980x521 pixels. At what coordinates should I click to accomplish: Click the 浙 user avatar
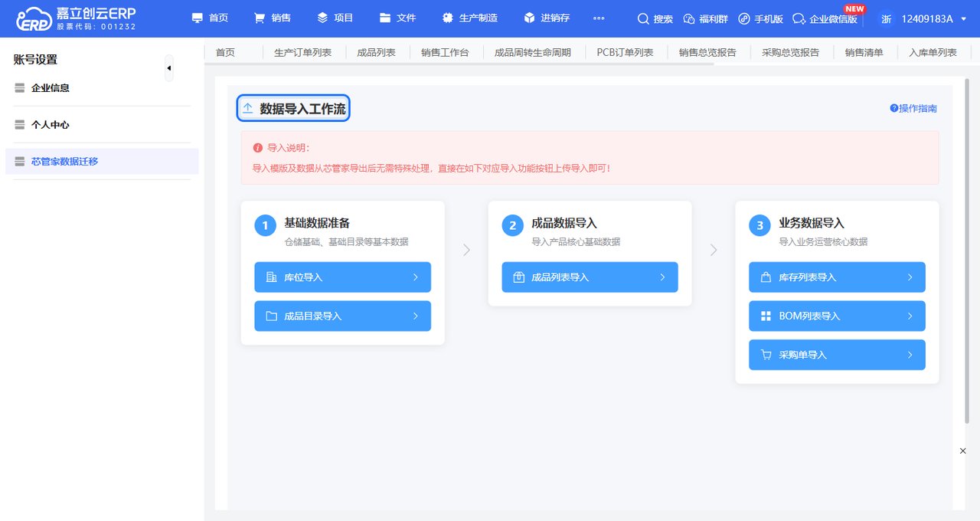(887, 19)
